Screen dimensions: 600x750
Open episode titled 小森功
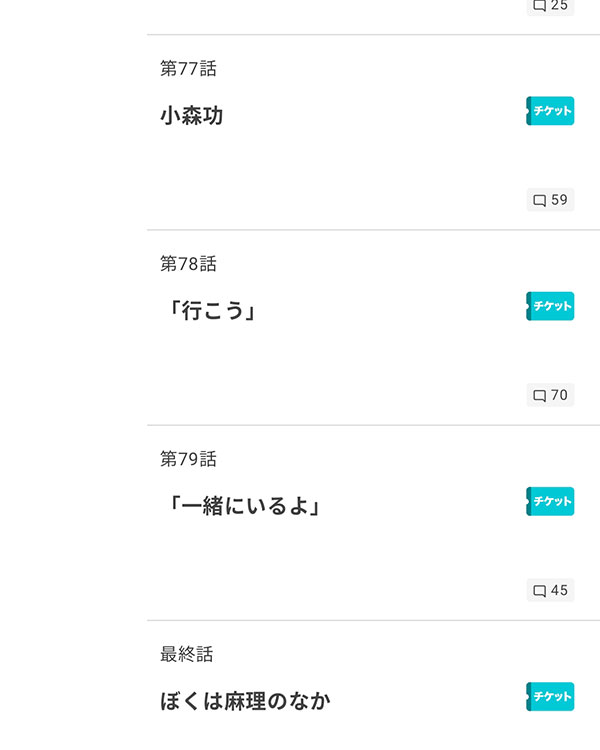191,116
